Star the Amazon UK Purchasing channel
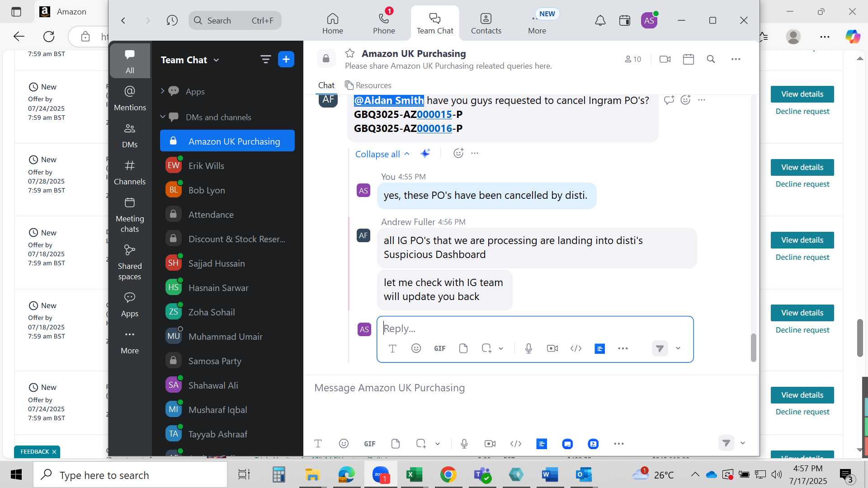Screen dimensions: 868x488 (350, 53)
